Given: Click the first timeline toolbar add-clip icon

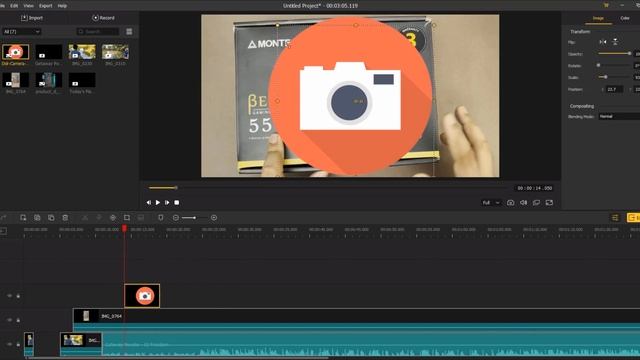Looking at the screenshot, I should tap(23, 218).
